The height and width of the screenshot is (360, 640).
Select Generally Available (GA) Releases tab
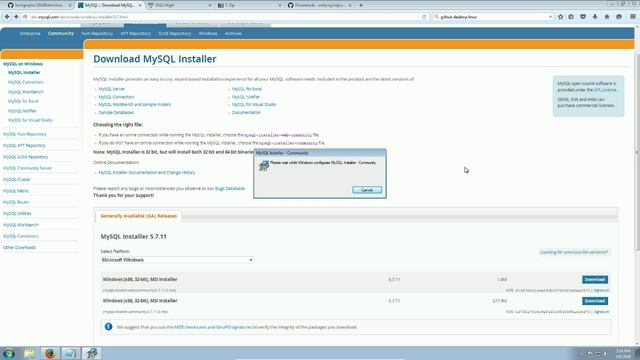point(139,216)
